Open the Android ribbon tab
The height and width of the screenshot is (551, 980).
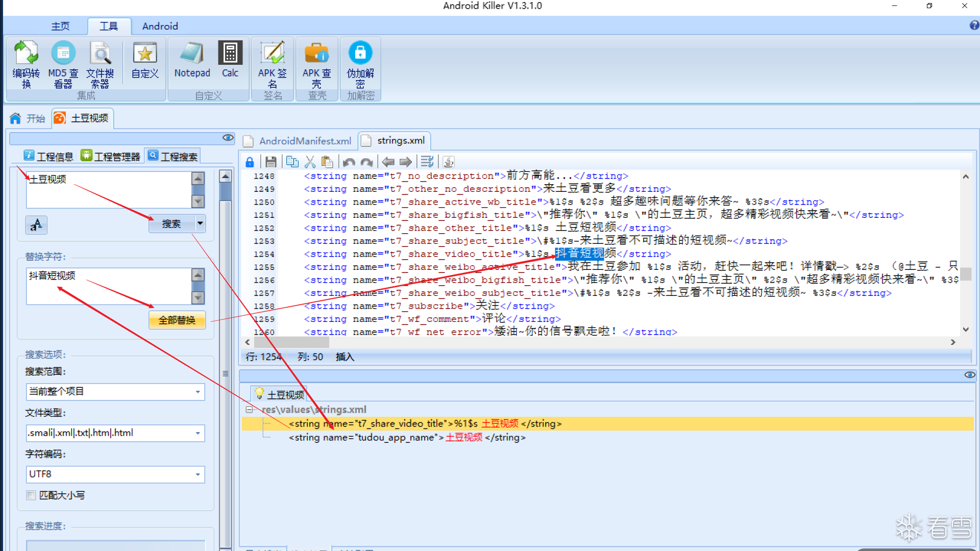click(160, 26)
